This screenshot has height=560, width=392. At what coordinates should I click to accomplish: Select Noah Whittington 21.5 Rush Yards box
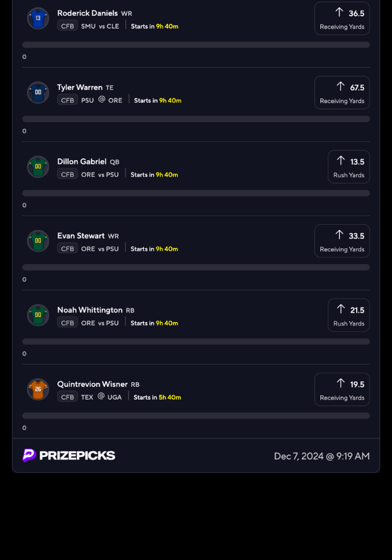[x=348, y=315]
